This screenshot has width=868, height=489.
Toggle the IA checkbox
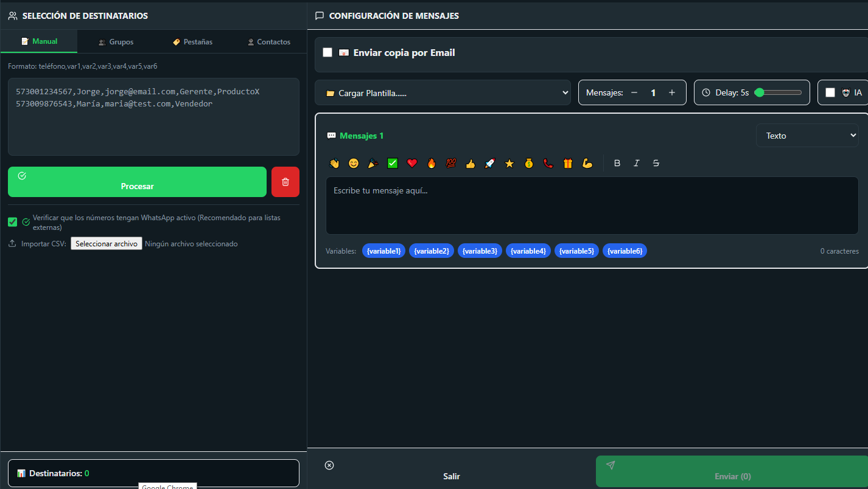(x=830, y=92)
